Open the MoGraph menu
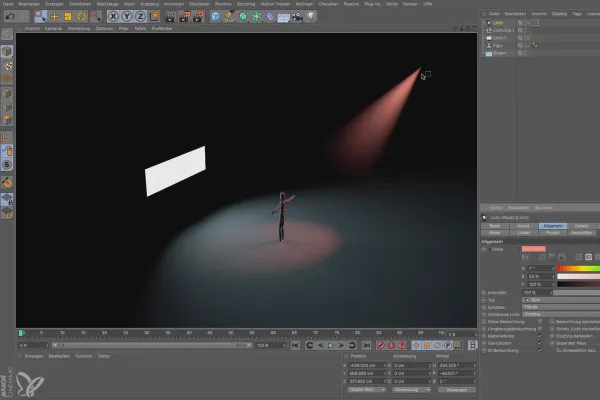This screenshot has height=400, width=600. point(305,4)
